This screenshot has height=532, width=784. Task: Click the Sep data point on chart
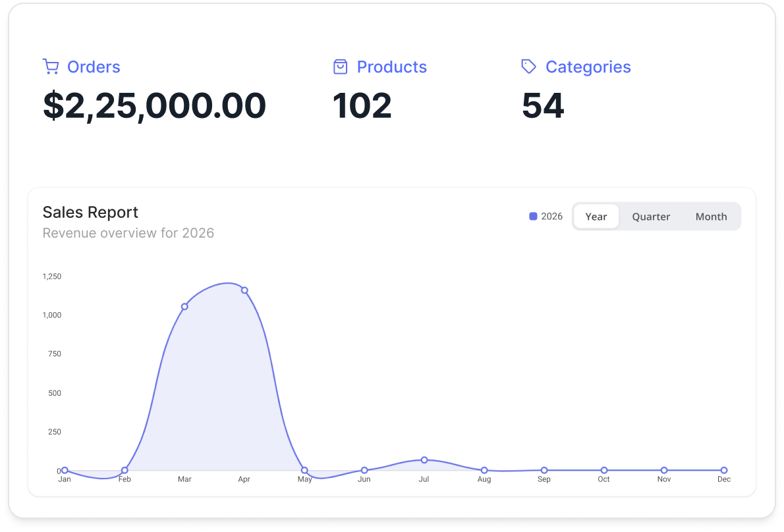544,470
